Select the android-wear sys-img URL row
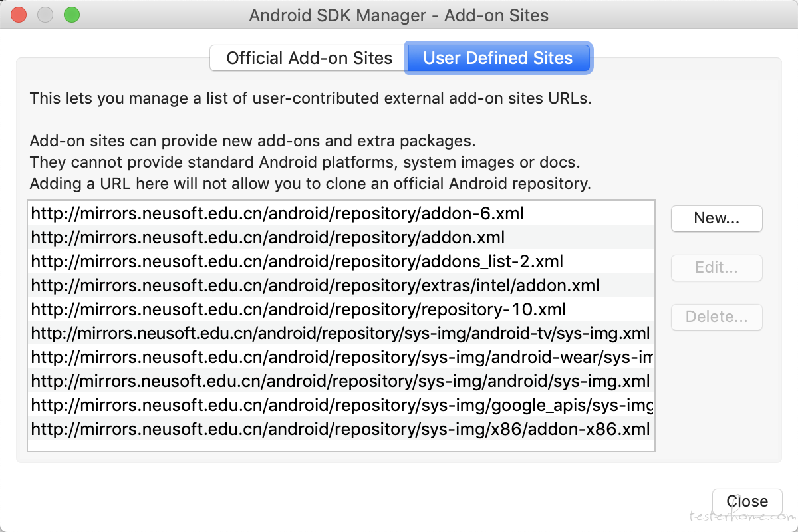This screenshot has height=532, width=798. tap(341, 357)
